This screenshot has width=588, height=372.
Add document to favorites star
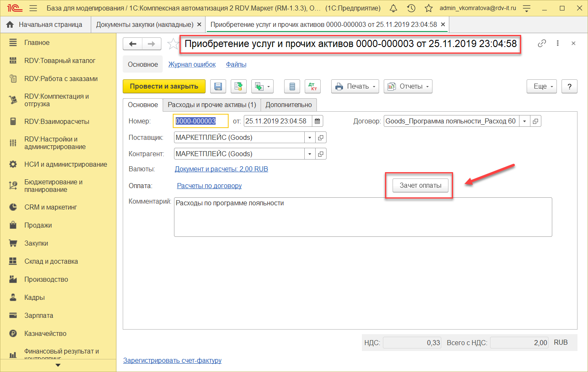click(x=172, y=44)
